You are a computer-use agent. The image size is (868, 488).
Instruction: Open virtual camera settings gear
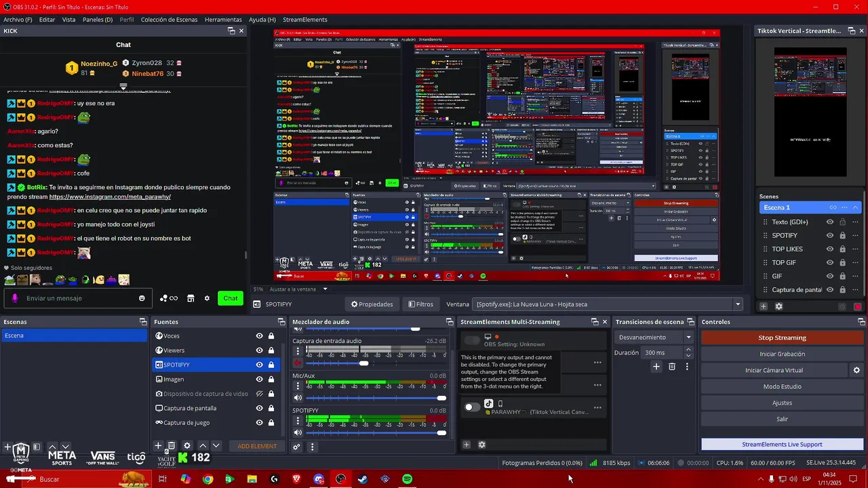tap(856, 370)
